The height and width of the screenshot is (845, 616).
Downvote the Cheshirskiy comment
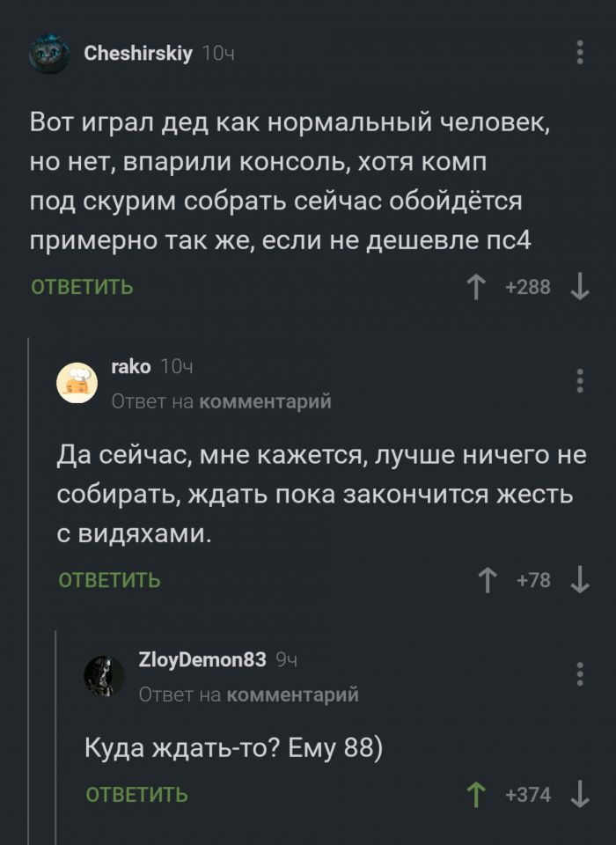(579, 286)
